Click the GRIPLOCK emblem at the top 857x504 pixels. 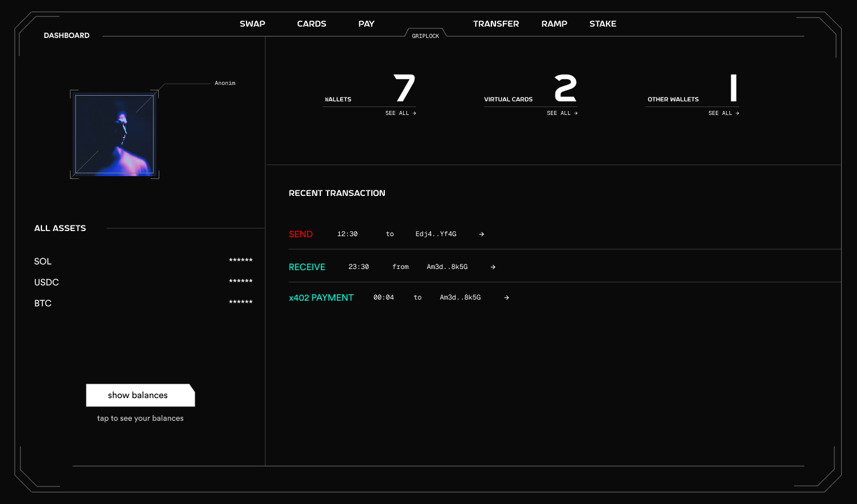click(x=425, y=35)
